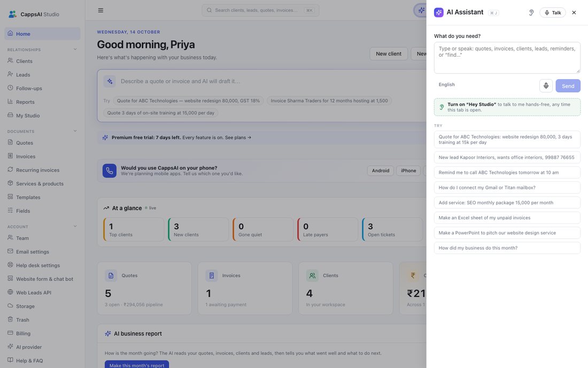Follow the See plans link

(238, 137)
